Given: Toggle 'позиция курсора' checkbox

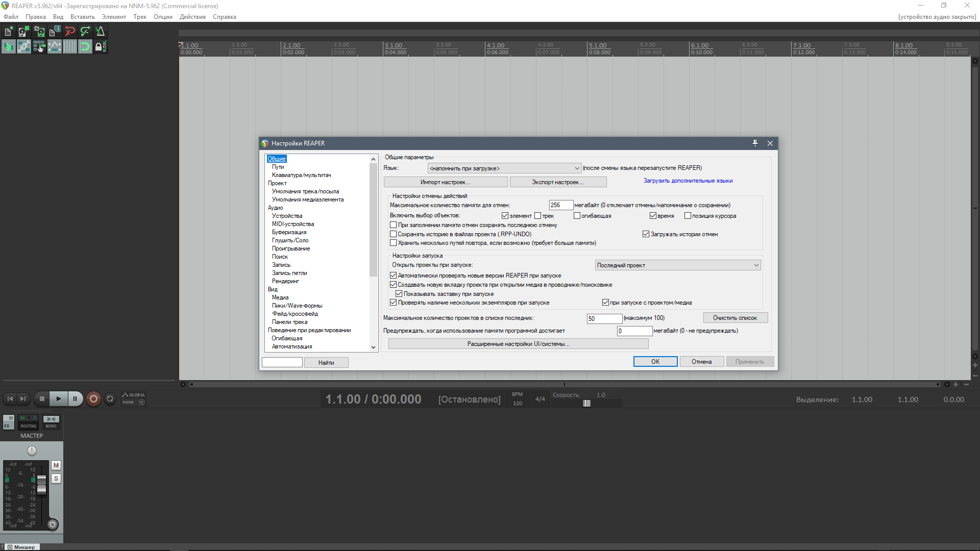Looking at the screenshot, I should tap(688, 216).
